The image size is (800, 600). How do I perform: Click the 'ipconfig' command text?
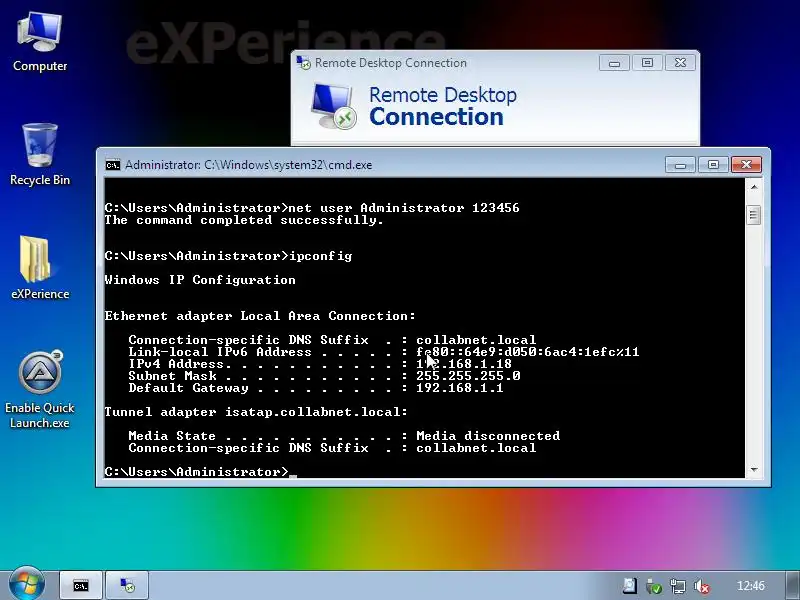pyautogui.click(x=320, y=256)
